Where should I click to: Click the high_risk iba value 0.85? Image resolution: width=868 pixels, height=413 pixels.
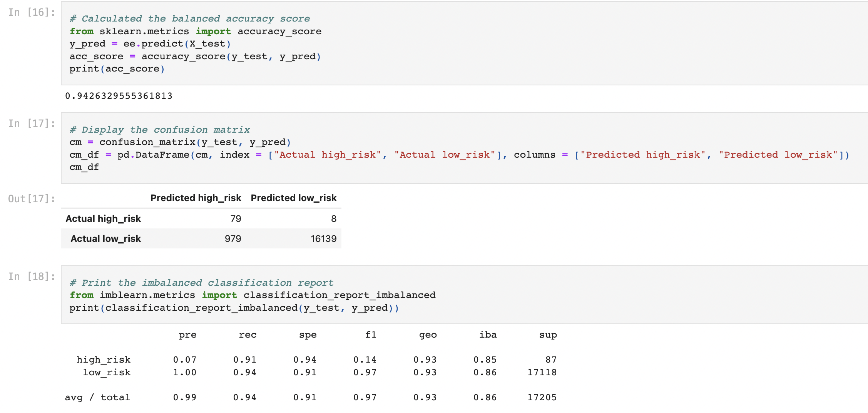click(485, 360)
